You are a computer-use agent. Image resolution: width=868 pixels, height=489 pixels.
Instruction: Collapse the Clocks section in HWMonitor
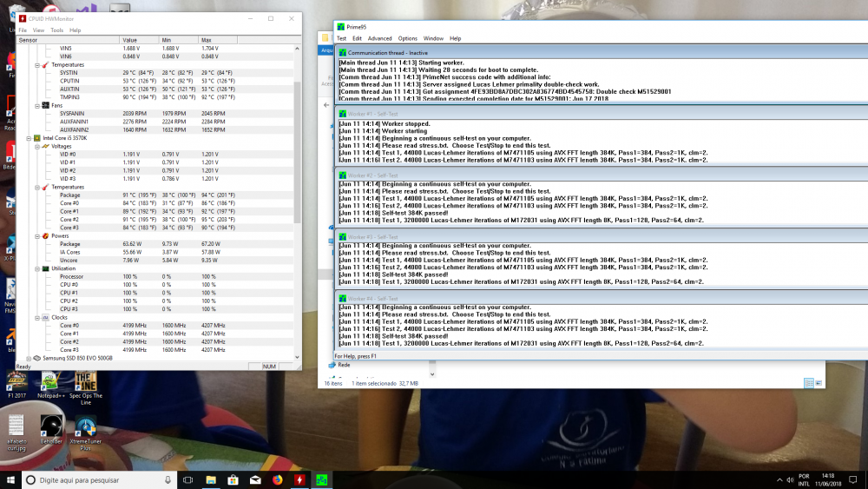click(x=36, y=317)
